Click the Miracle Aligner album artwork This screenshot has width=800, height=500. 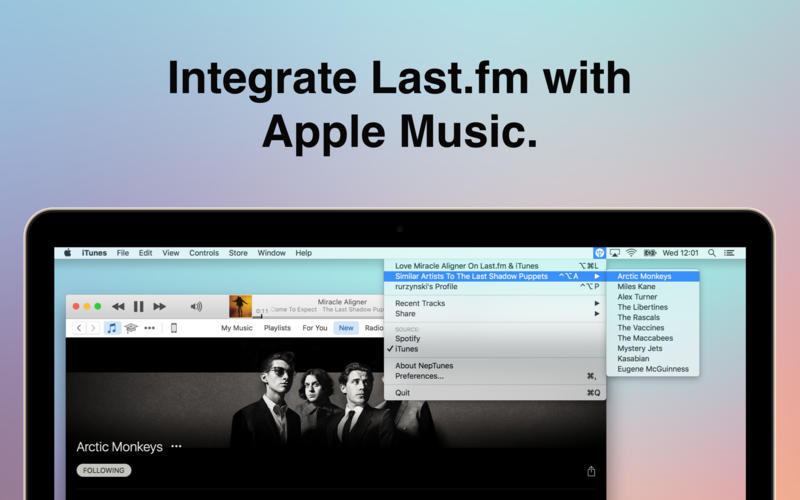(x=240, y=306)
